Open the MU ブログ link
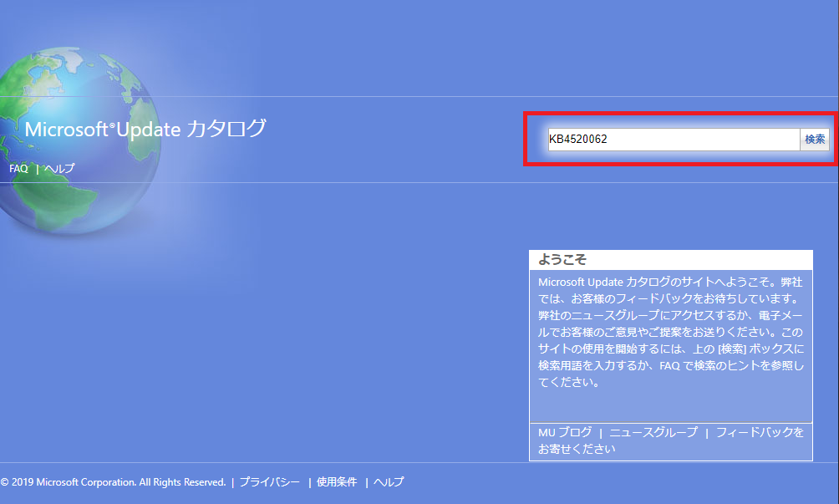 [x=565, y=432]
